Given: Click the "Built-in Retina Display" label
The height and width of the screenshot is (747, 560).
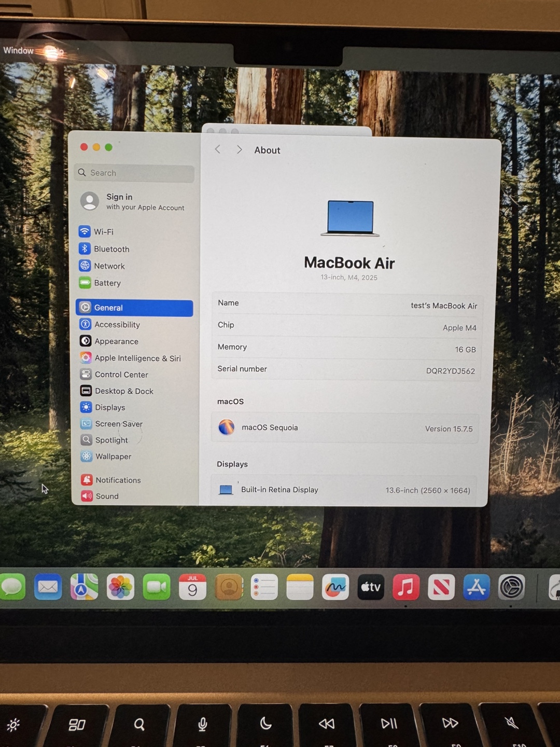Looking at the screenshot, I should pyautogui.click(x=279, y=490).
